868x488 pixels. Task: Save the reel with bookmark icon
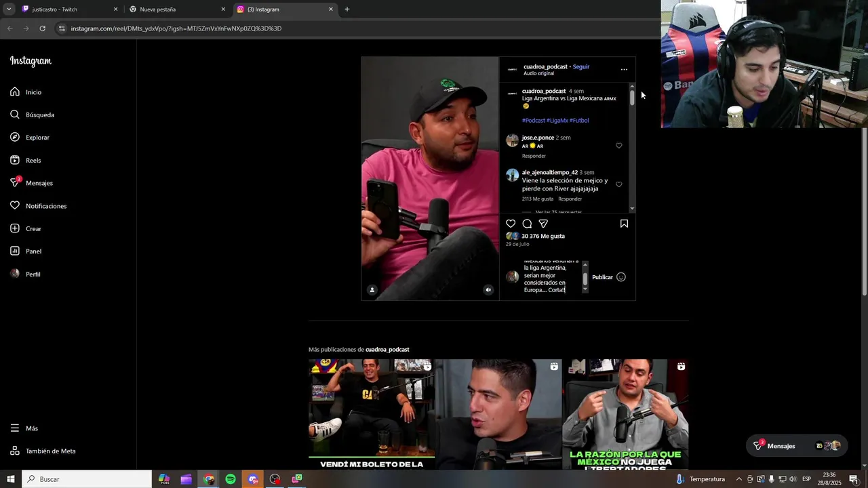pos(624,224)
